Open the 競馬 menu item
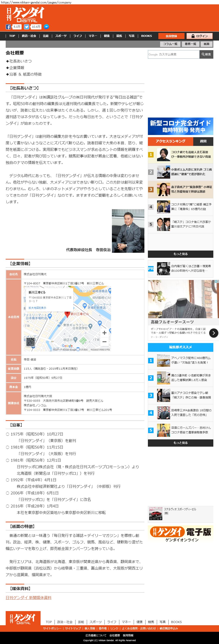This screenshot has width=219, height=644. (119, 36)
